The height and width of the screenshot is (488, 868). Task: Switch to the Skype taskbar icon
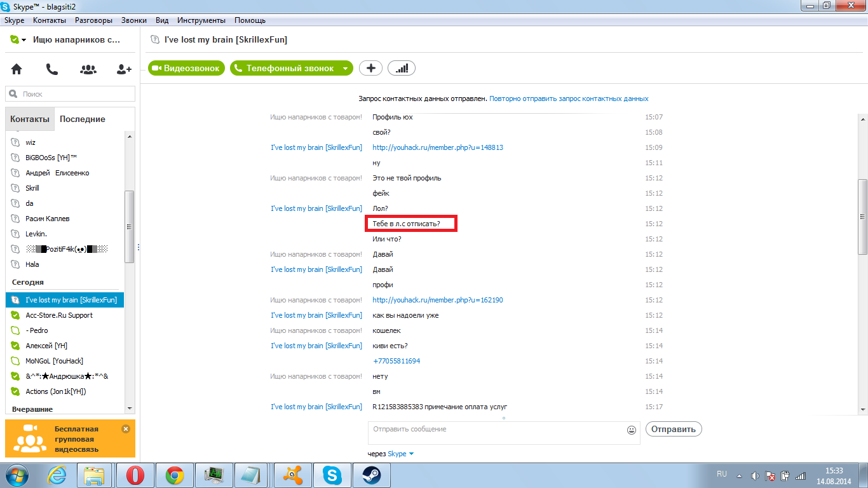[331, 475]
